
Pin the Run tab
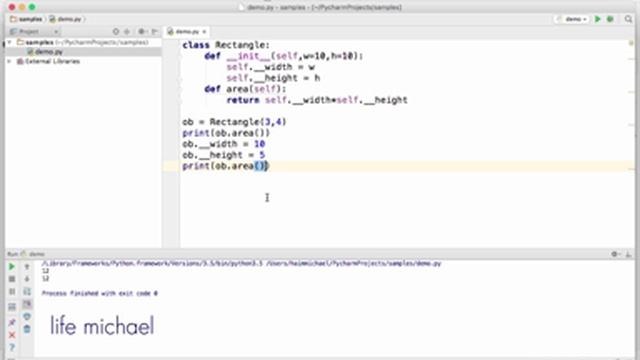[12, 322]
